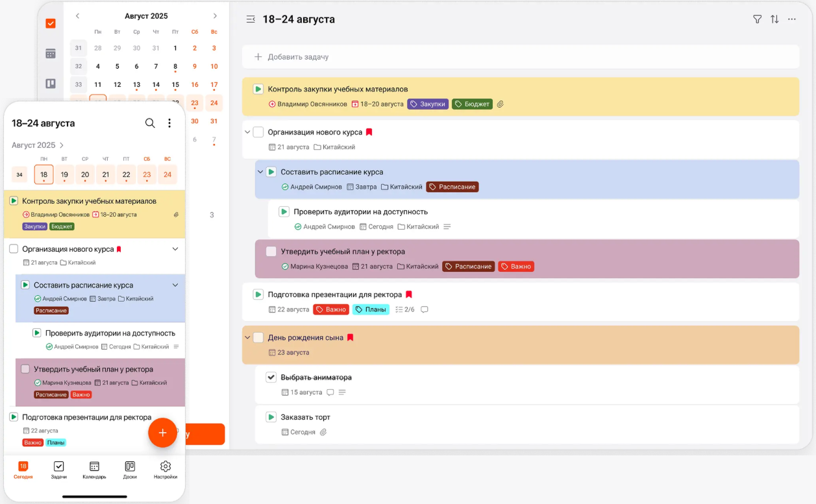Open the calendar grid icon in left sidebar
The width and height of the screenshot is (816, 504).
tap(51, 54)
